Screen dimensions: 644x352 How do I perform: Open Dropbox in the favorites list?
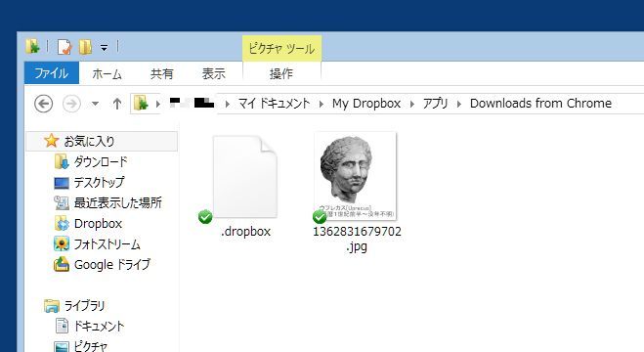pos(98,224)
